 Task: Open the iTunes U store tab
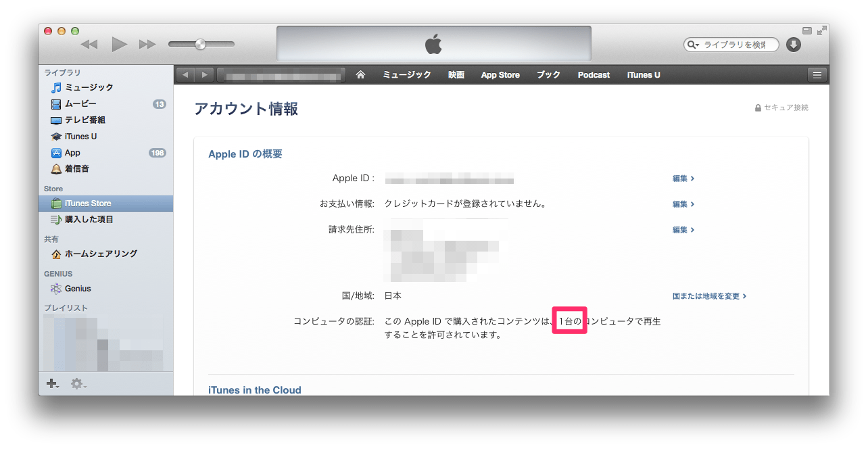[x=644, y=74]
